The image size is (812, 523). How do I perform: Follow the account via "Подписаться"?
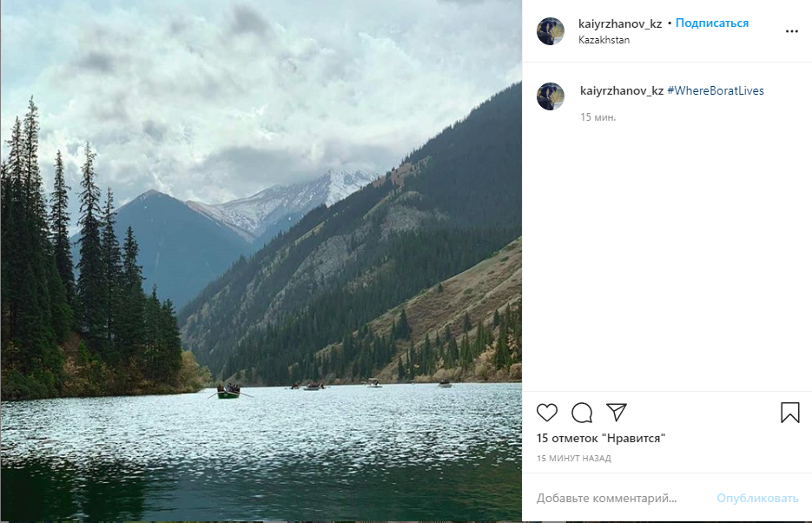(x=712, y=23)
